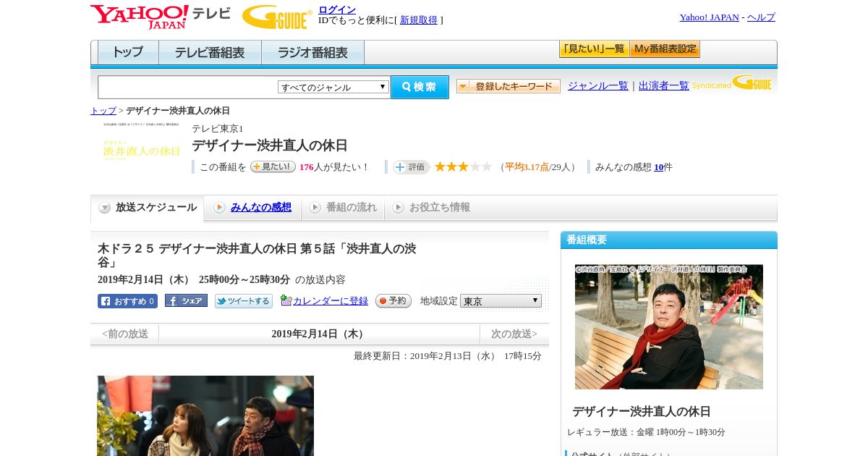Go to 次の放送> next broadcast
Screen dimensions: 868x456
coord(514,334)
